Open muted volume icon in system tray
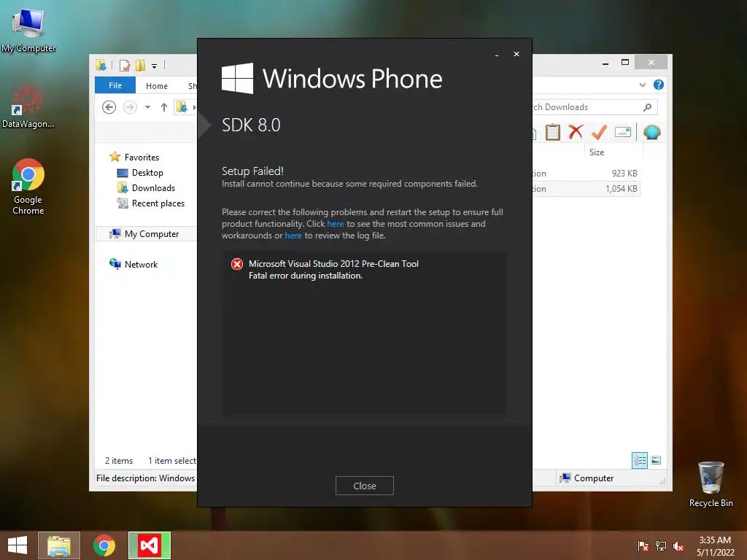Image resolution: width=747 pixels, height=560 pixels. 678,546
